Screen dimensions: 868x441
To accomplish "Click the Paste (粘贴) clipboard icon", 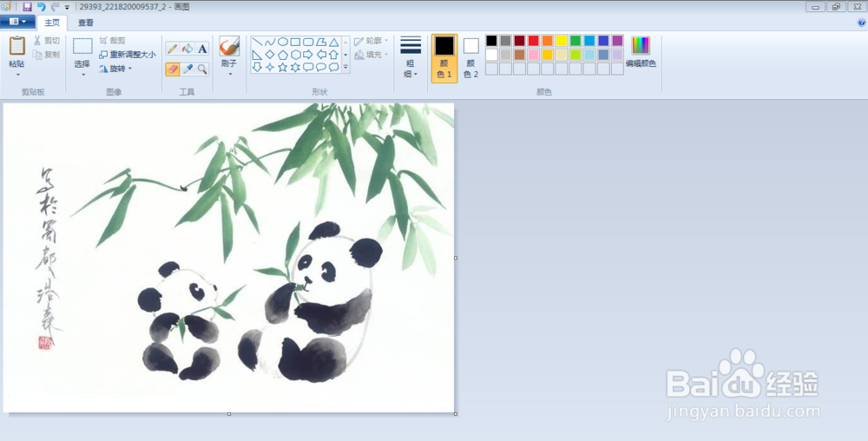I will coord(17,46).
